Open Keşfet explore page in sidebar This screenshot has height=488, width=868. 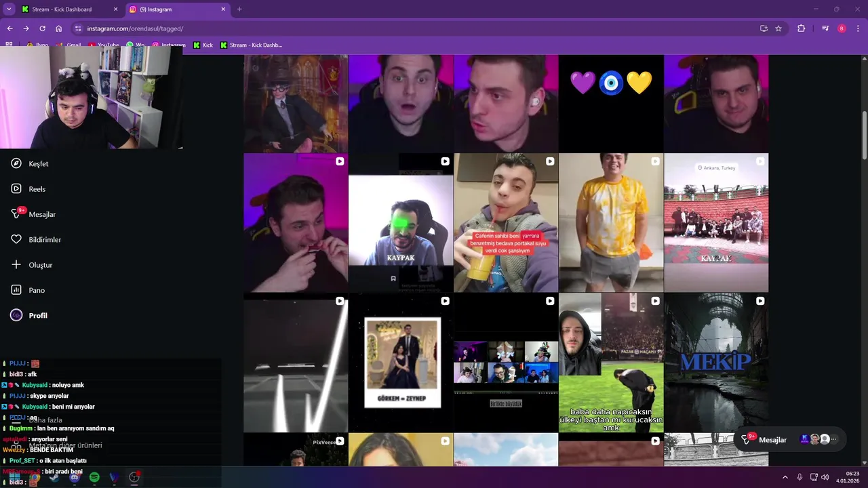click(x=30, y=163)
